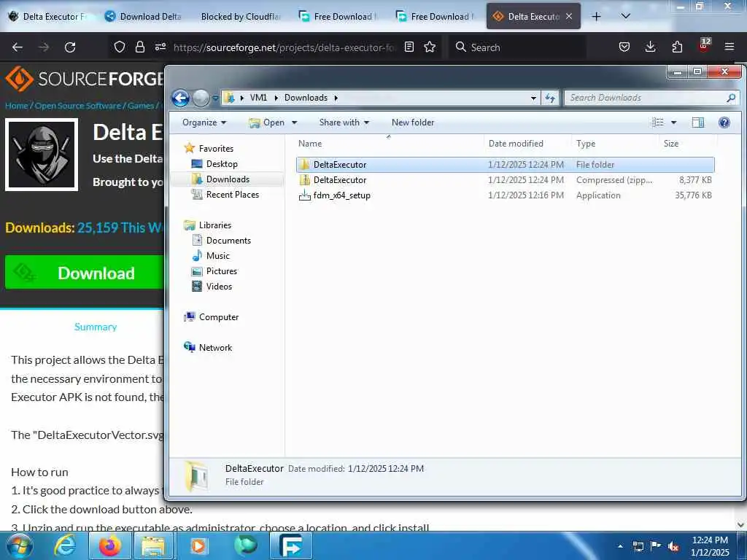Open the Summary tab on SourceForge
The width and height of the screenshot is (747, 560).
point(96,327)
